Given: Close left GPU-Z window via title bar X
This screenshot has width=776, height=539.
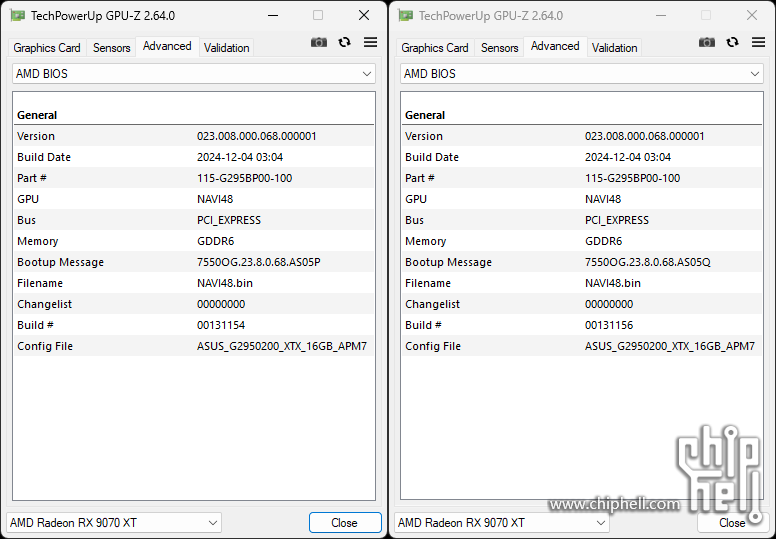Looking at the screenshot, I should [364, 15].
